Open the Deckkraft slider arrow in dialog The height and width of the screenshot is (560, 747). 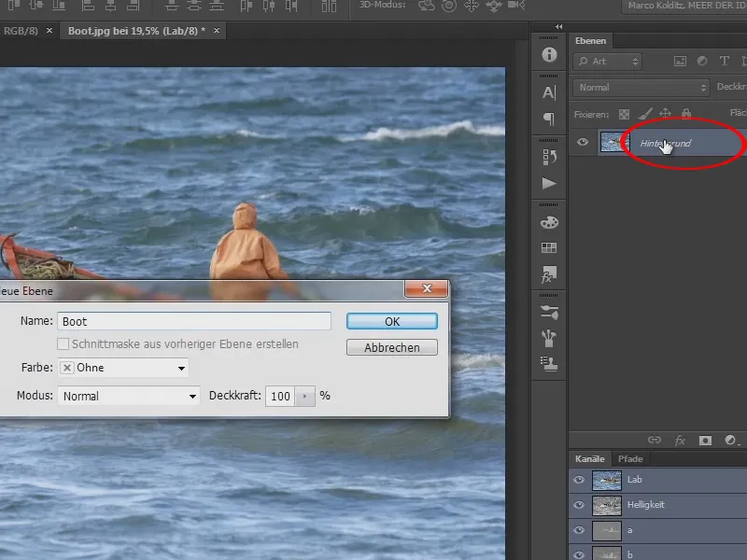click(305, 396)
